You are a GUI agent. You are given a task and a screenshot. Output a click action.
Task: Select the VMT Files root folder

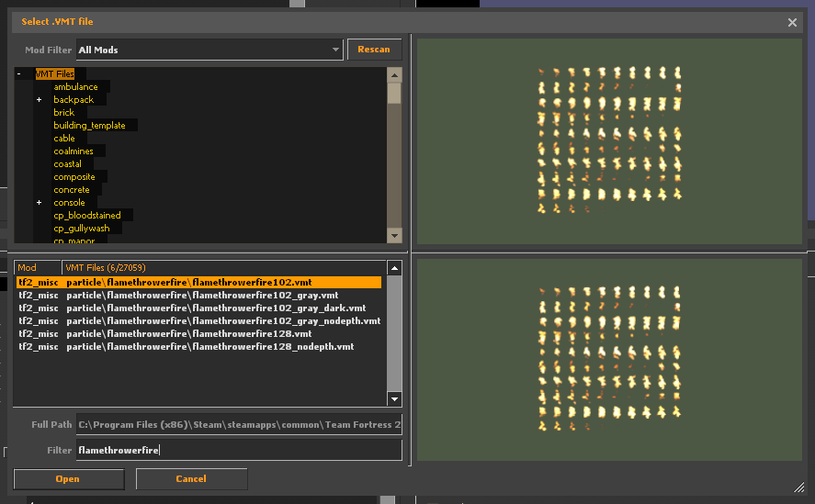tap(55, 73)
